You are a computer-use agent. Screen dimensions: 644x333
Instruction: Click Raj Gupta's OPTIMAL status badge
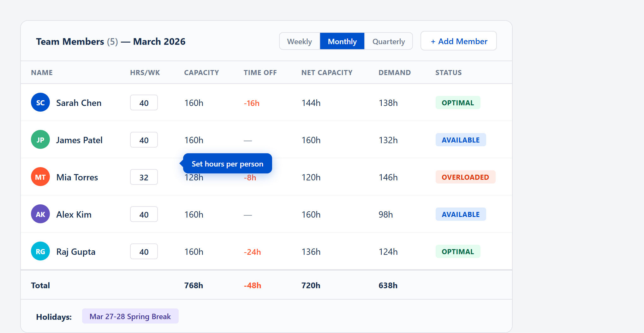click(458, 251)
